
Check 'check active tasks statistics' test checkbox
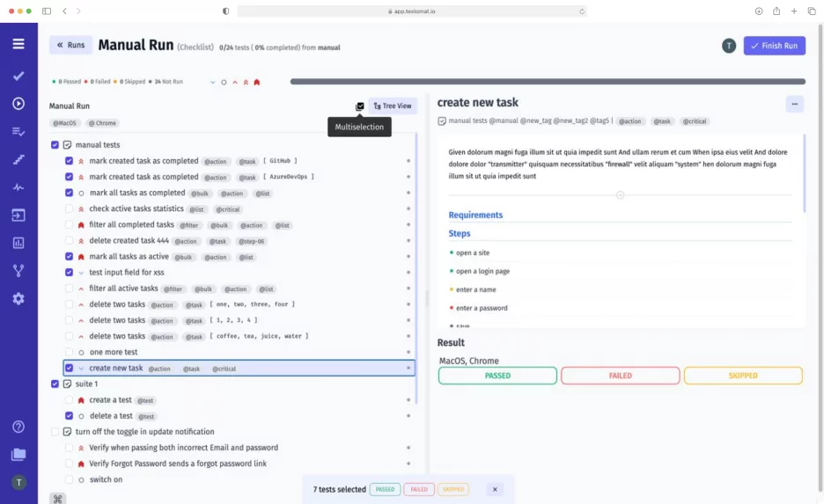click(x=69, y=209)
